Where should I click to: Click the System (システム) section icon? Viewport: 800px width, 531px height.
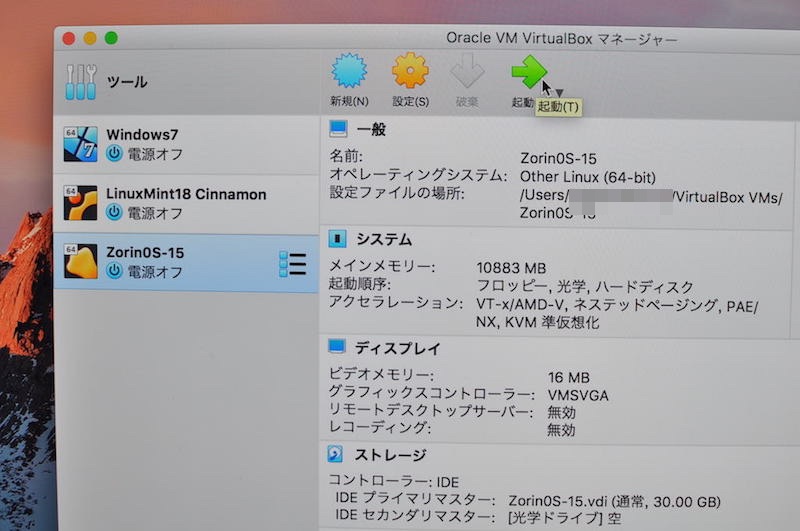pos(337,239)
